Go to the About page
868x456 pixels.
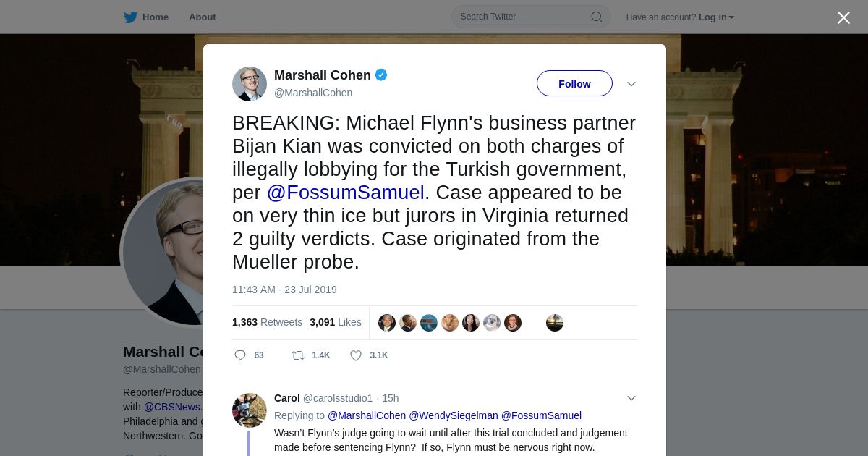tap(203, 17)
